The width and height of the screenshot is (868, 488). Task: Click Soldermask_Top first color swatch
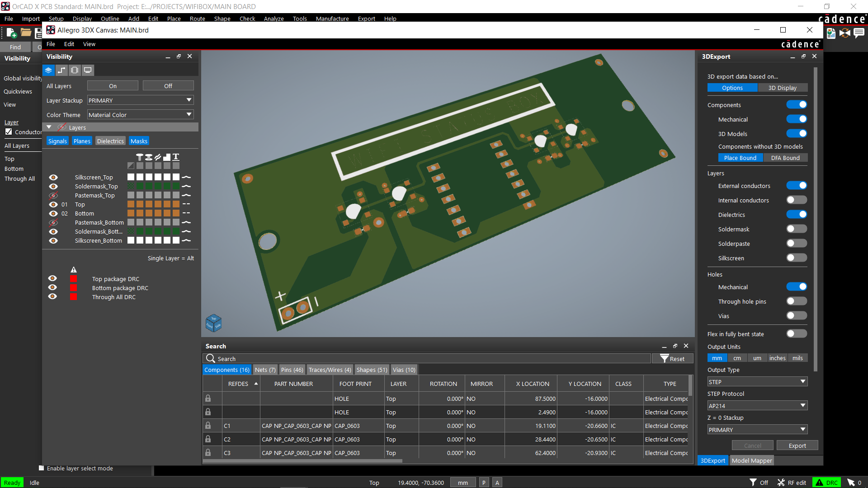131,186
